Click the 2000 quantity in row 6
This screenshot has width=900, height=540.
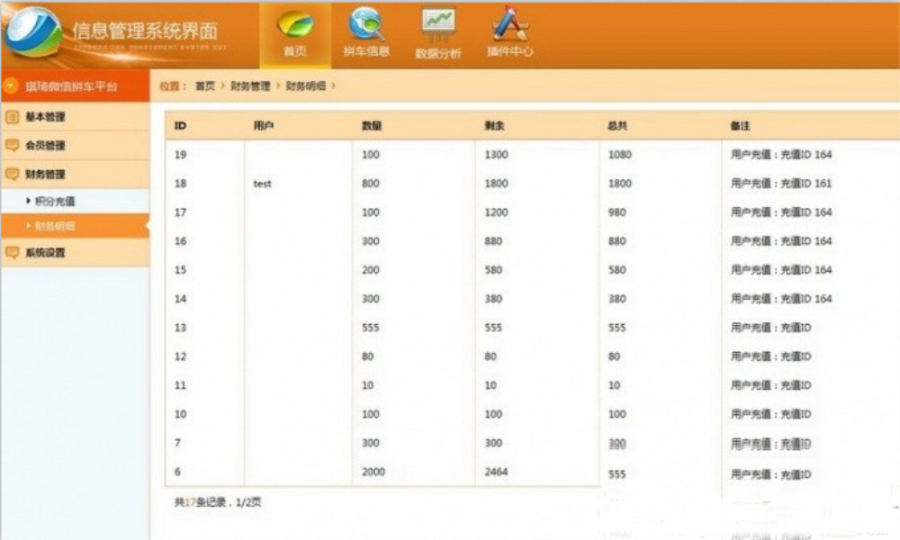374,472
